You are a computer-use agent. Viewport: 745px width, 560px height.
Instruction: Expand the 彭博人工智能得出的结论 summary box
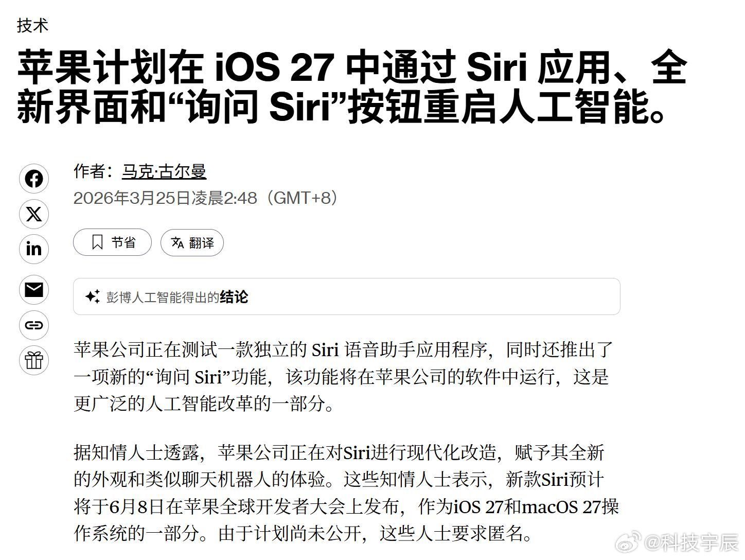point(347,296)
